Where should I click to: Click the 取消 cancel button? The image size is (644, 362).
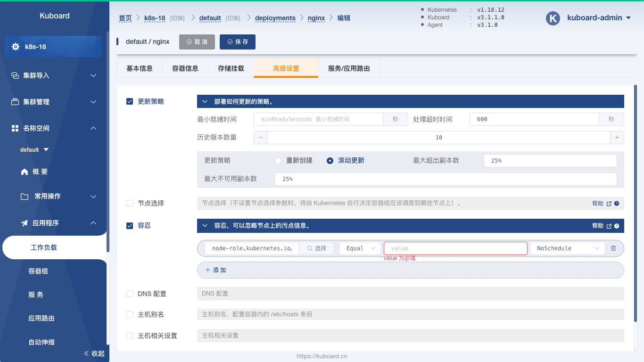tap(197, 41)
